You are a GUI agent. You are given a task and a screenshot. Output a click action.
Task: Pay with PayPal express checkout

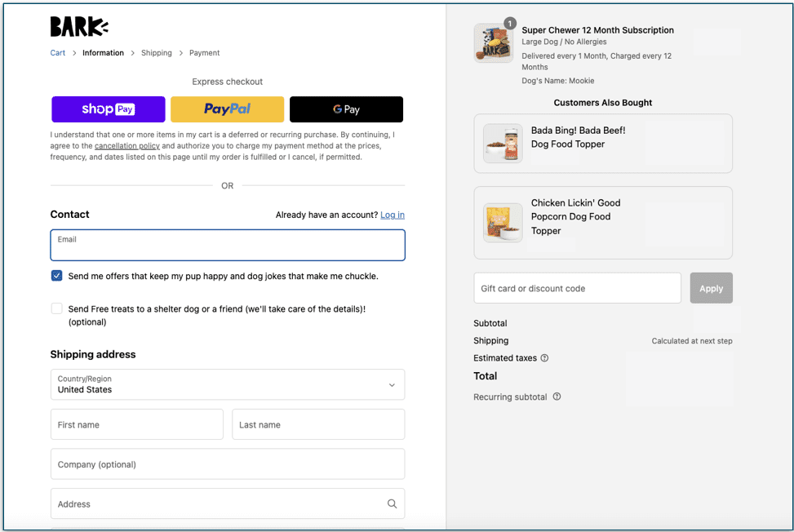(227, 109)
